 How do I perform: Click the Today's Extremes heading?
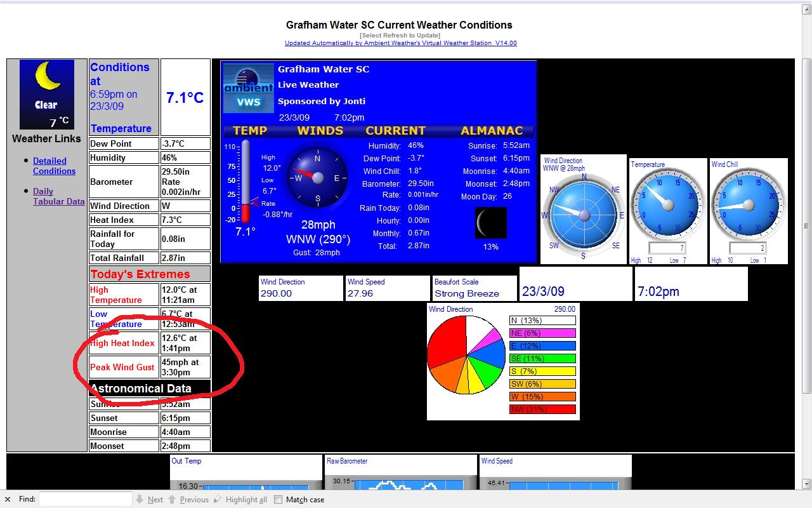pos(140,274)
